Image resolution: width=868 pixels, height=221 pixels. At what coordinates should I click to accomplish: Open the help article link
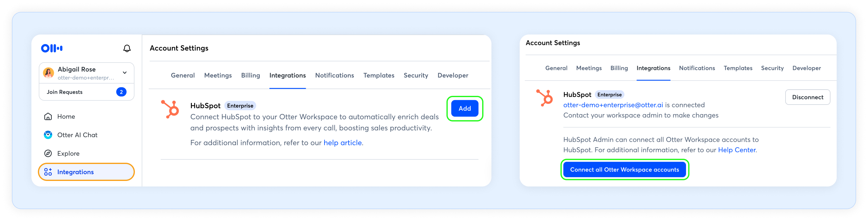(342, 143)
